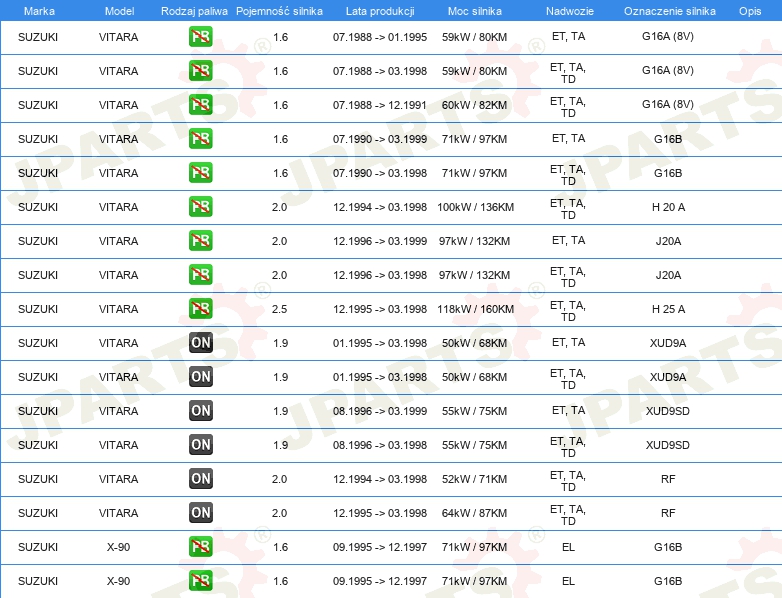Viewport: 782px width, 598px height.
Task: Click the H 20 A engine code
Action: pos(668,207)
